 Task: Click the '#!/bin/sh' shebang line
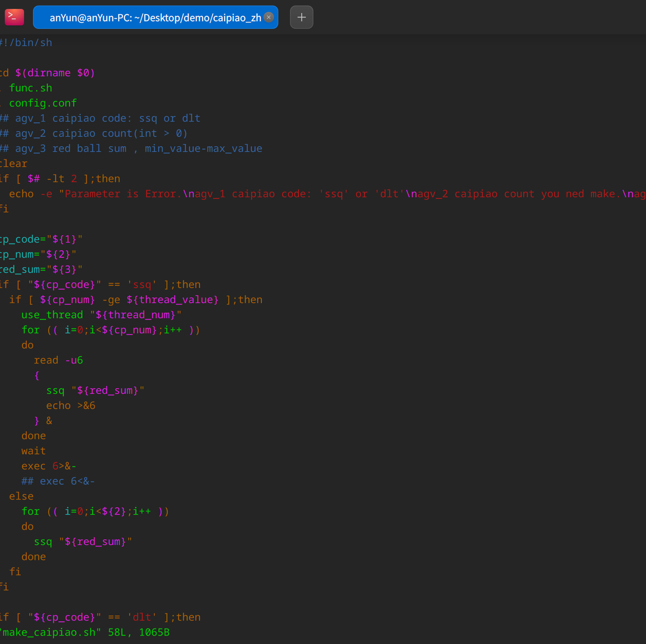point(26,43)
